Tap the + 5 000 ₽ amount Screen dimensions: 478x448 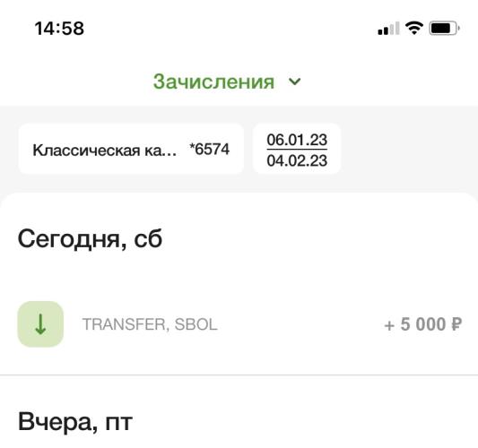423,324
